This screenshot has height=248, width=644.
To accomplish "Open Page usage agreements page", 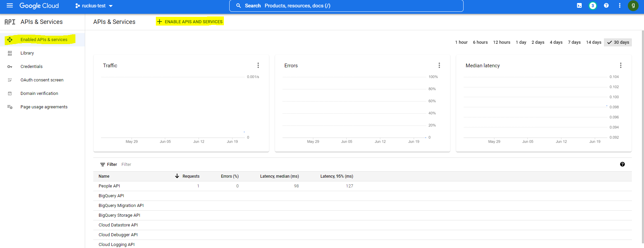I will tap(44, 107).
